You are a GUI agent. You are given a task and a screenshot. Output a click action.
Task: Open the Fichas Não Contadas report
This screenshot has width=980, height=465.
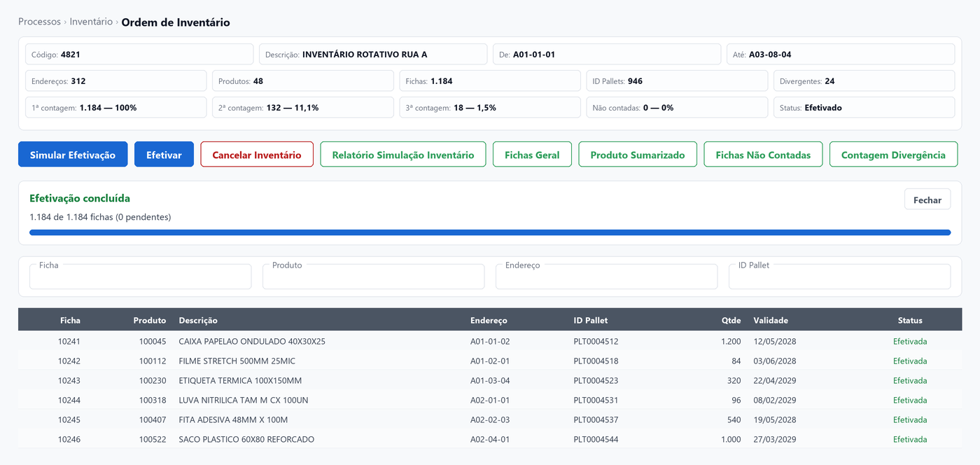[x=763, y=155]
